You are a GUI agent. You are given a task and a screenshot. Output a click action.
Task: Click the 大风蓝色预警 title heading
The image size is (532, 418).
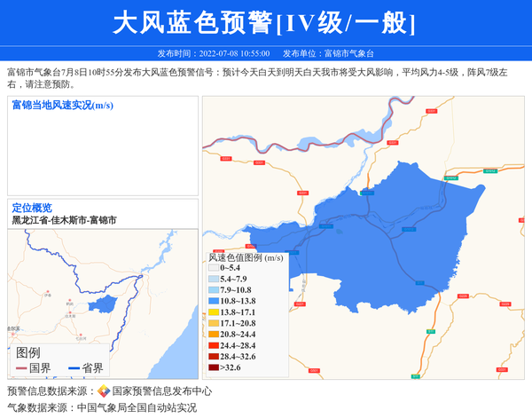(264, 24)
